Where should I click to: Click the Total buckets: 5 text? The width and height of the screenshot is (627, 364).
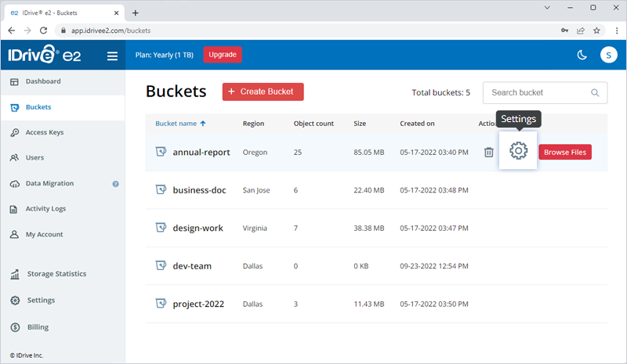pos(440,92)
